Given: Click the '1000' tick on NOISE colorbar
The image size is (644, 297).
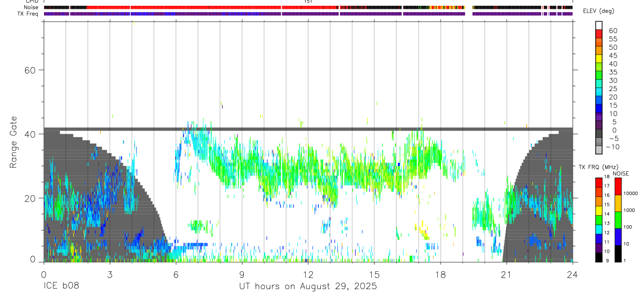Looking at the screenshot, I should click(x=629, y=211).
